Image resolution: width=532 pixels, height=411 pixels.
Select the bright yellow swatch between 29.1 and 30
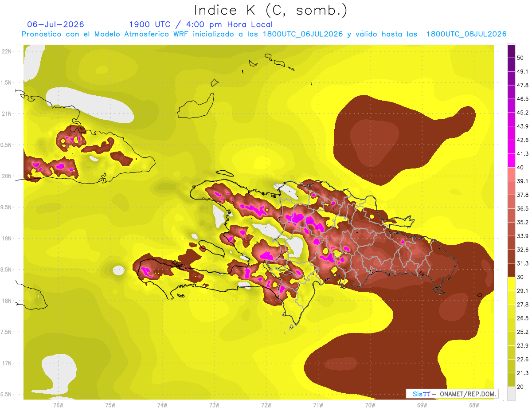(x=511, y=284)
